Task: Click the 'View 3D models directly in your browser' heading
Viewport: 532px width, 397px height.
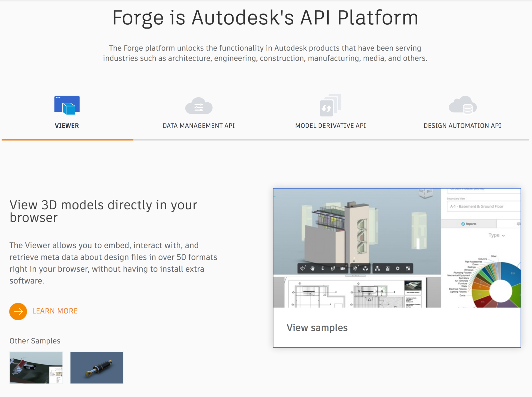Action: coord(103,211)
